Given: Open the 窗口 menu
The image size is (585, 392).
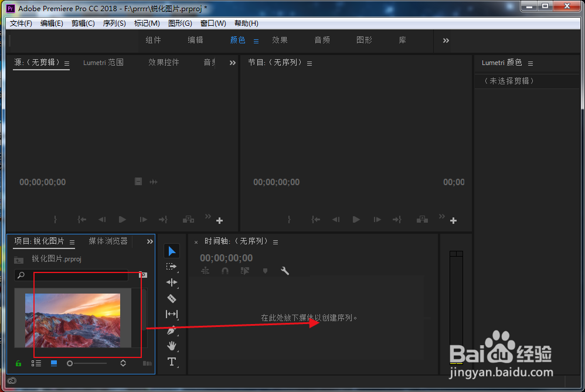Looking at the screenshot, I should coord(212,23).
